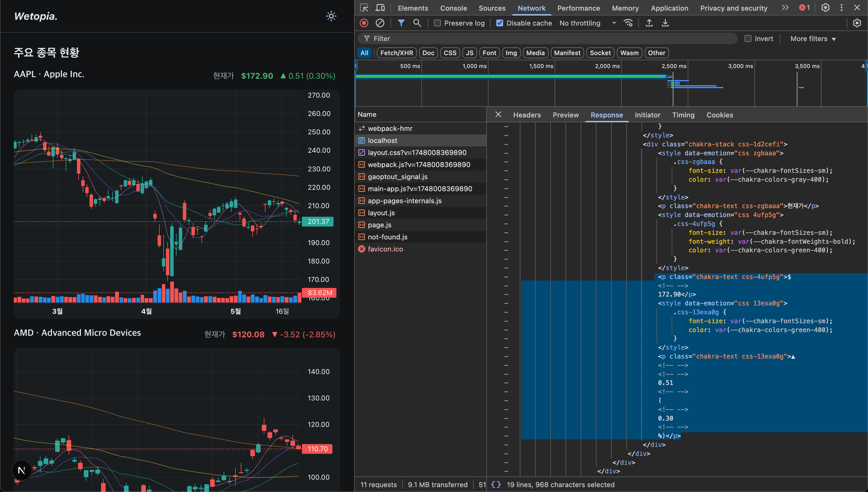Image resolution: width=868 pixels, height=492 pixels.
Task: Switch to the Sources tab
Action: coord(492,8)
